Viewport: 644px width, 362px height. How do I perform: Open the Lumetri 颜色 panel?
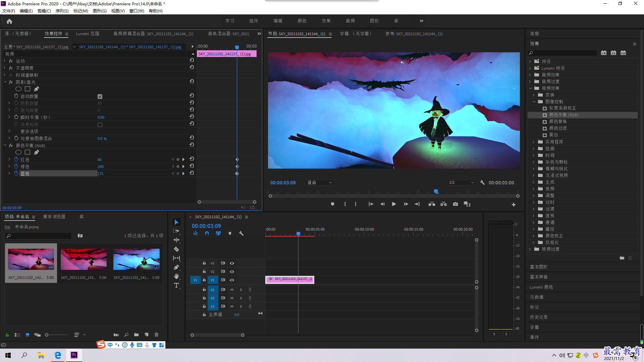point(541,287)
